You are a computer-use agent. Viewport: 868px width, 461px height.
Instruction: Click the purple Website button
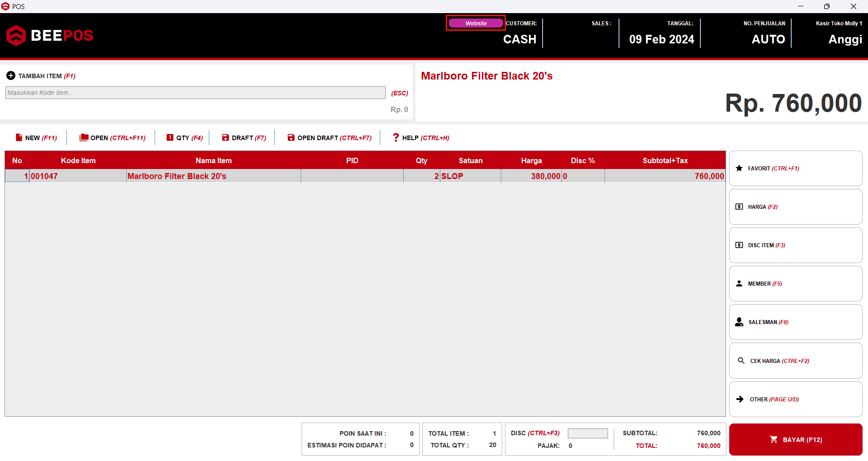[x=476, y=23]
